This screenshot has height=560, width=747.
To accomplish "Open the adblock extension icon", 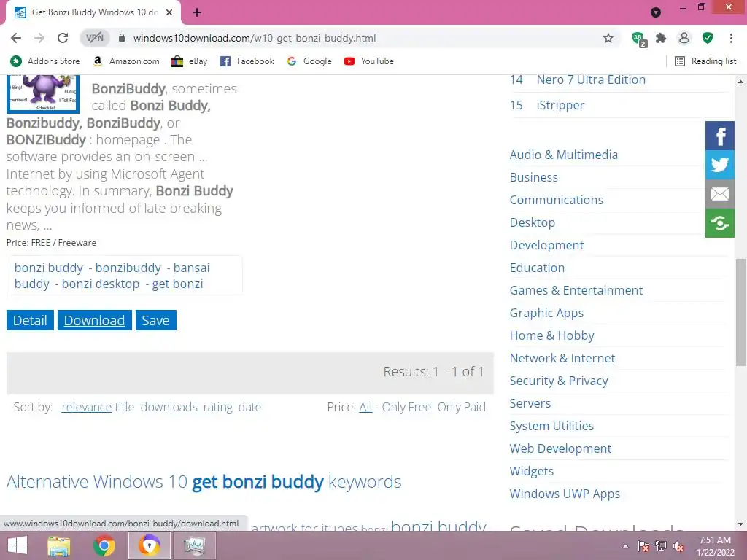I will (x=639, y=39).
